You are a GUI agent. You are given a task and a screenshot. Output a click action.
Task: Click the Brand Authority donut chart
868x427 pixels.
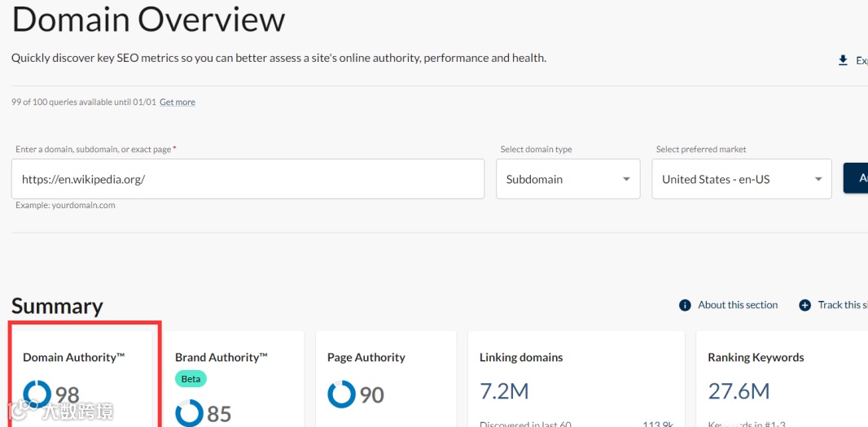[x=190, y=412]
